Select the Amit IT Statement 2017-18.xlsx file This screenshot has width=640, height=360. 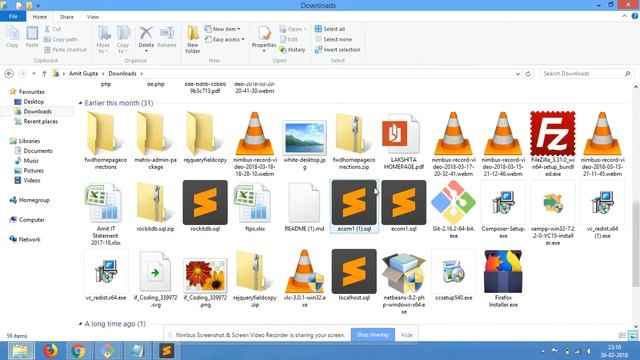105,213
